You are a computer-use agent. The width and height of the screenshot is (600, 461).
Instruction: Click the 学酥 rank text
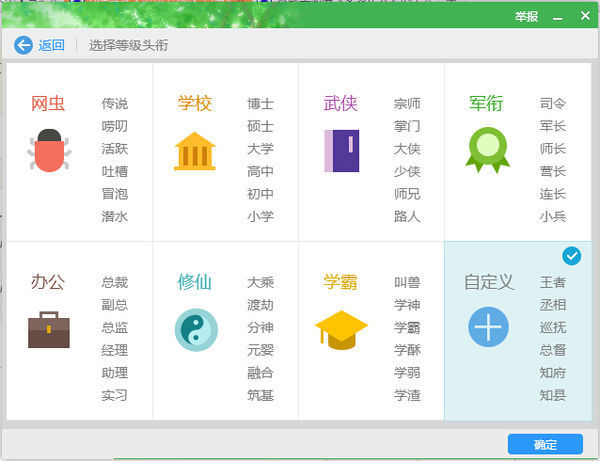click(407, 350)
